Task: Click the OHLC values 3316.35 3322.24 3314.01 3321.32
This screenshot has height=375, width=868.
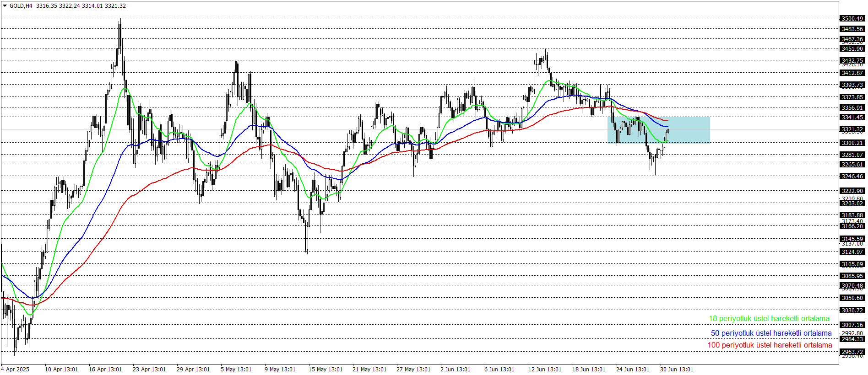Action: point(81,6)
